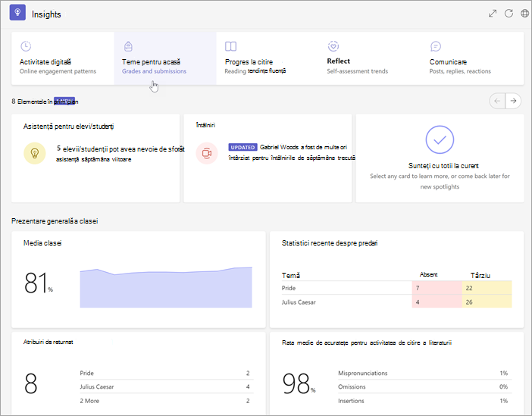Open the Media clasei average chart

[139, 280]
